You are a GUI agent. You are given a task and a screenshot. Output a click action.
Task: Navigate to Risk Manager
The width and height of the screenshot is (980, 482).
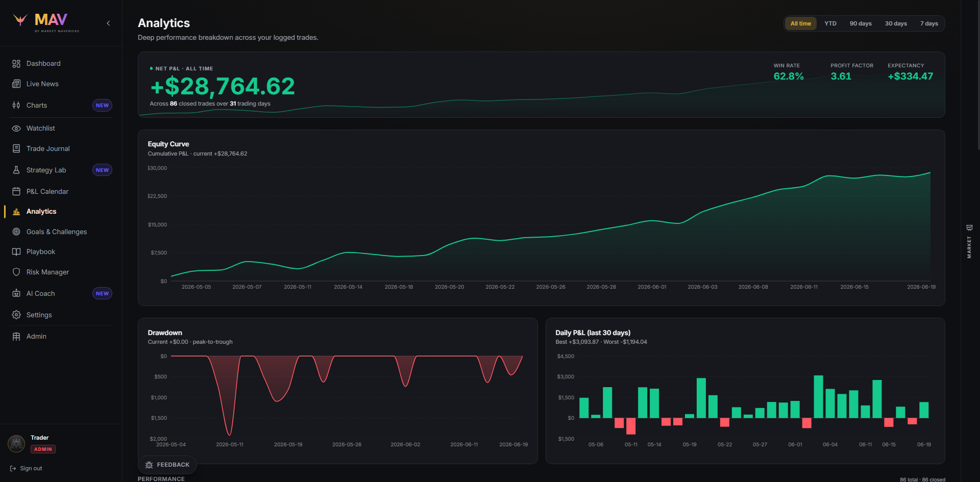click(x=61, y=272)
